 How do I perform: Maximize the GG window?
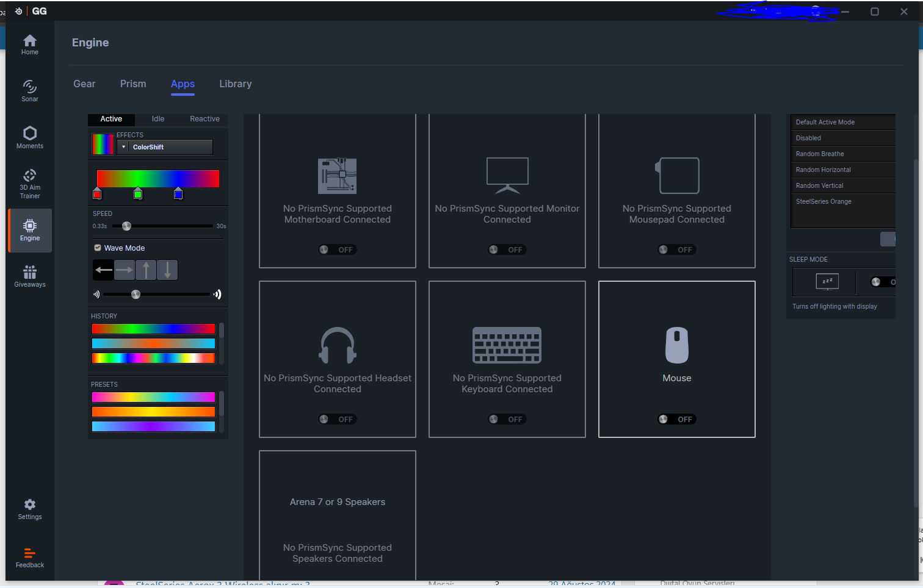[875, 12]
